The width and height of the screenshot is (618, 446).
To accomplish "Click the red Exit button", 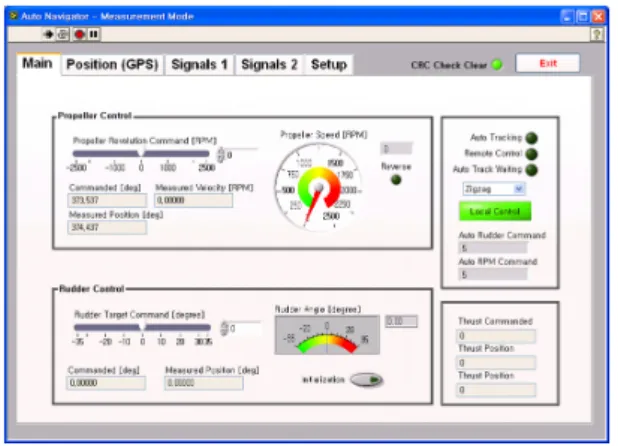I will click(x=548, y=63).
